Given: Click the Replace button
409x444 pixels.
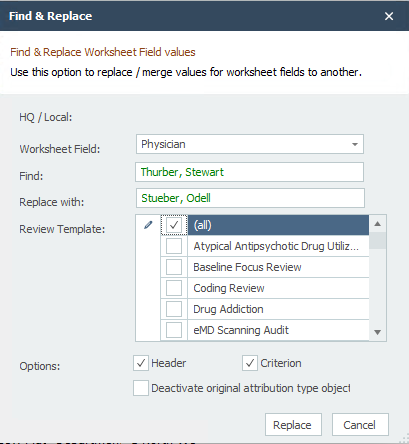Looking at the screenshot, I should pyautogui.click(x=293, y=425).
